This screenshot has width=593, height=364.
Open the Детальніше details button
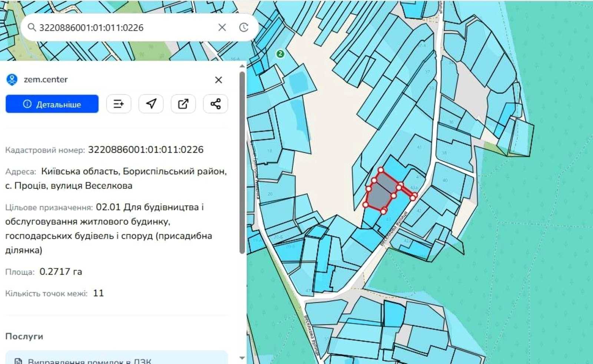point(52,104)
